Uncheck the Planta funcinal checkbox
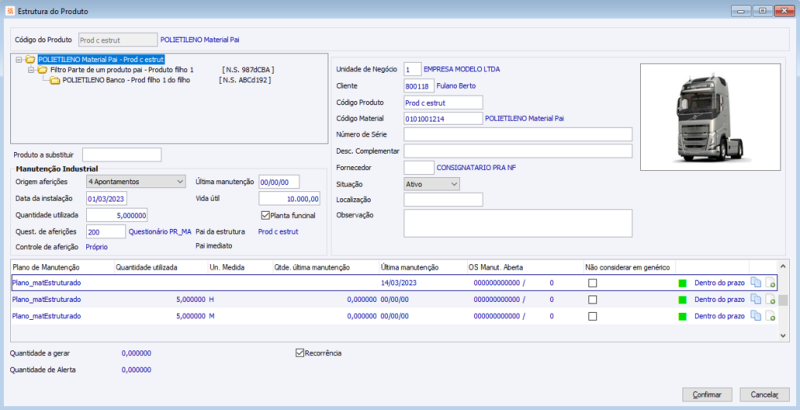The height and width of the screenshot is (410, 800). tap(265, 215)
